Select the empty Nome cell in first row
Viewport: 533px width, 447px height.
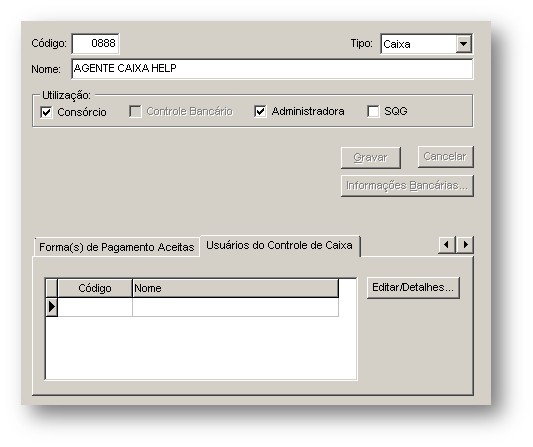click(x=235, y=307)
